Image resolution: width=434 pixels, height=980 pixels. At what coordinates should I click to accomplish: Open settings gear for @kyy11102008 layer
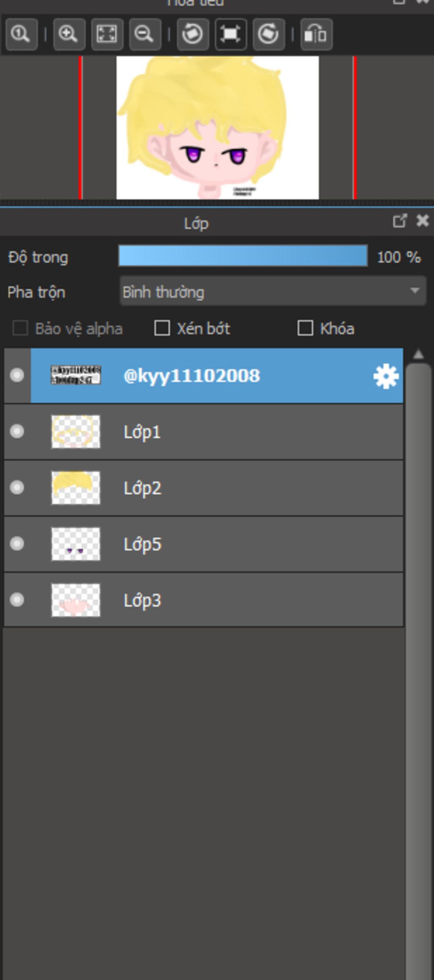coord(386,376)
